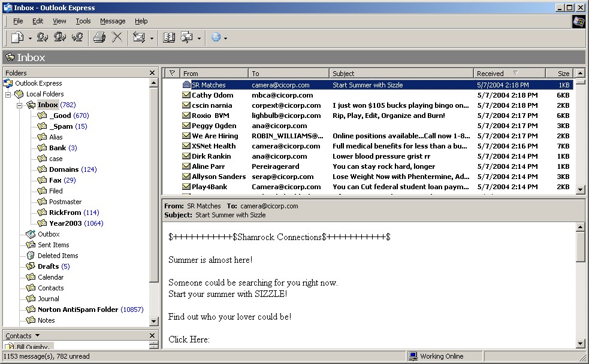This screenshot has width=589, height=364.
Task: Sort messages by the Subject column header
Action: click(x=401, y=73)
